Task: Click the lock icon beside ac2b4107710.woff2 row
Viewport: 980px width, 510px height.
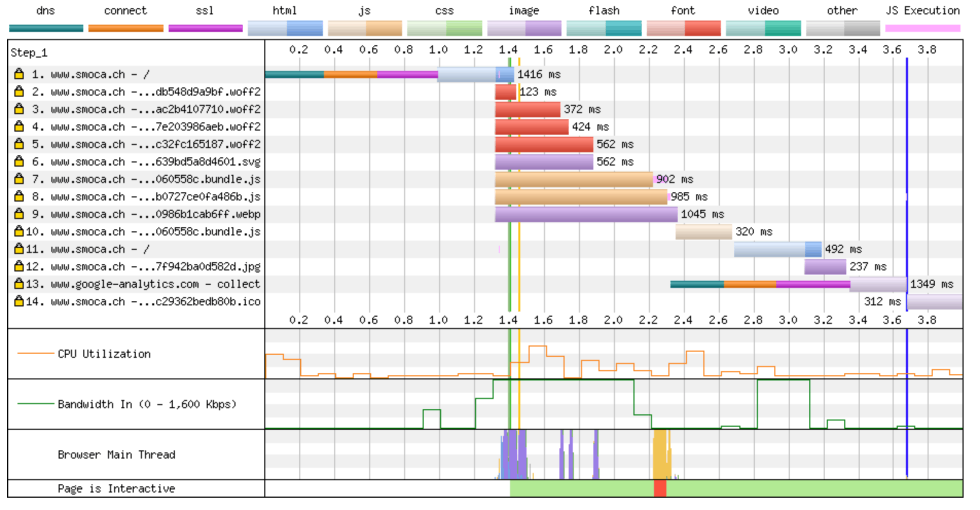Action: pyautogui.click(x=19, y=109)
